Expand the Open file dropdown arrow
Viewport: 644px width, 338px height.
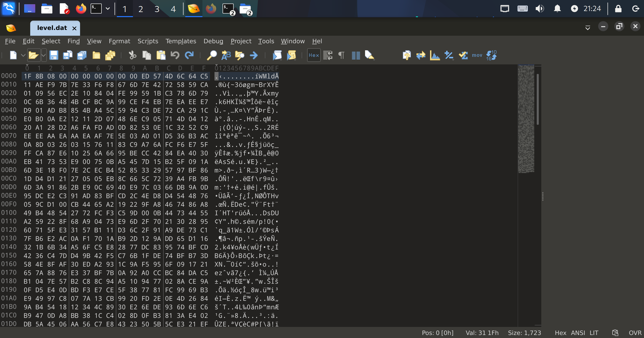tap(44, 55)
